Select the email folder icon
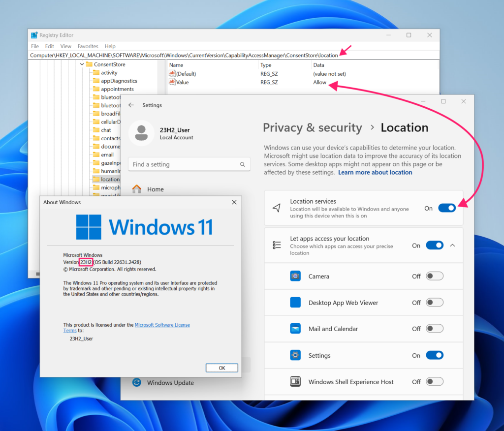Viewport: 504px width, 431px height. click(96, 154)
